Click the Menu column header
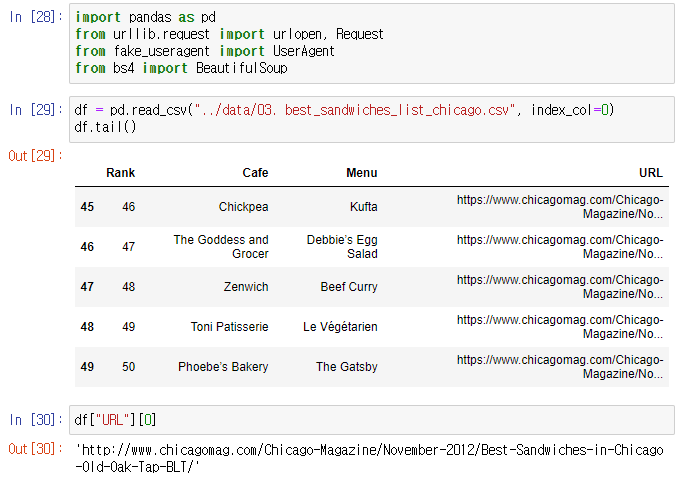This screenshot has width=680, height=482. click(362, 173)
